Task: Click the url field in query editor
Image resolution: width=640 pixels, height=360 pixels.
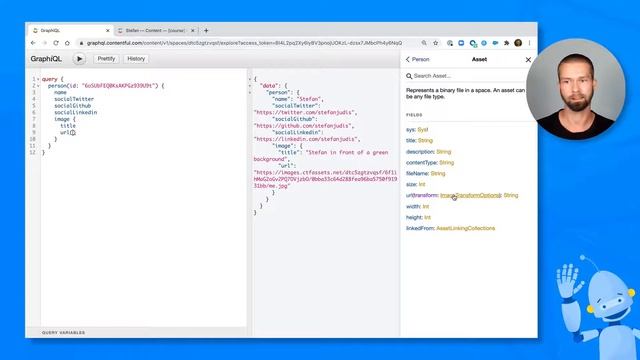Action: [x=64, y=133]
